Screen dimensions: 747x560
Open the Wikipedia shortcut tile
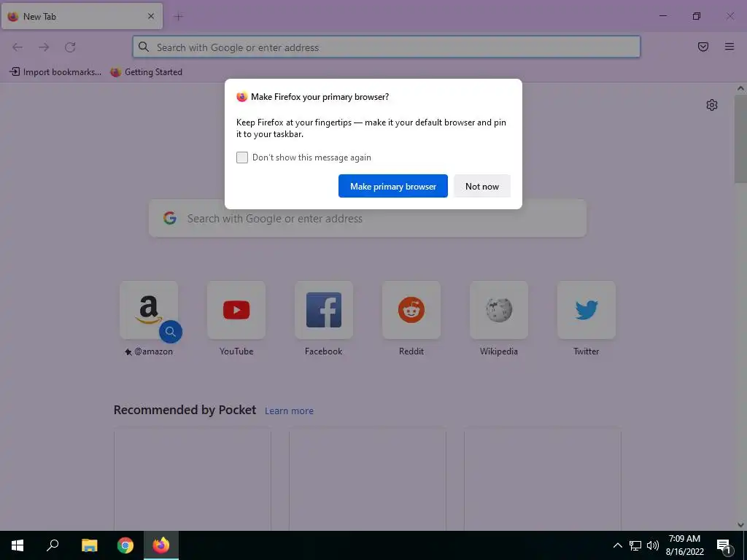pyautogui.click(x=499, y=310)
